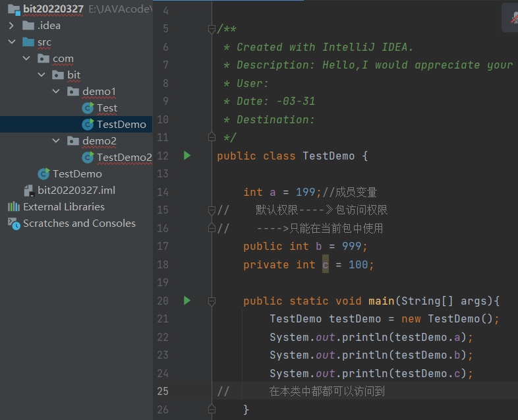
Task: Run main method using gutter arrow on line 20
Action: pyautogui.click(x=187, y=301)
